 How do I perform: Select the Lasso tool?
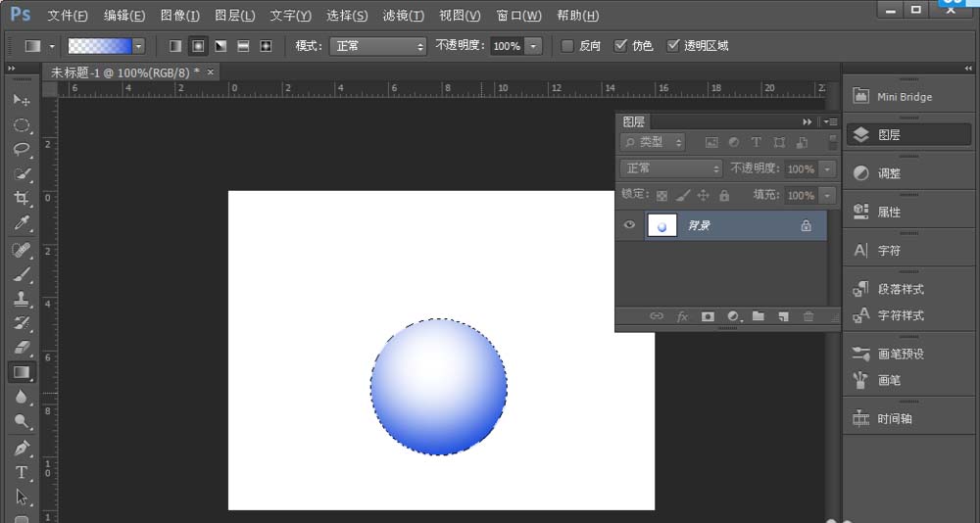(x=21, y=150)
